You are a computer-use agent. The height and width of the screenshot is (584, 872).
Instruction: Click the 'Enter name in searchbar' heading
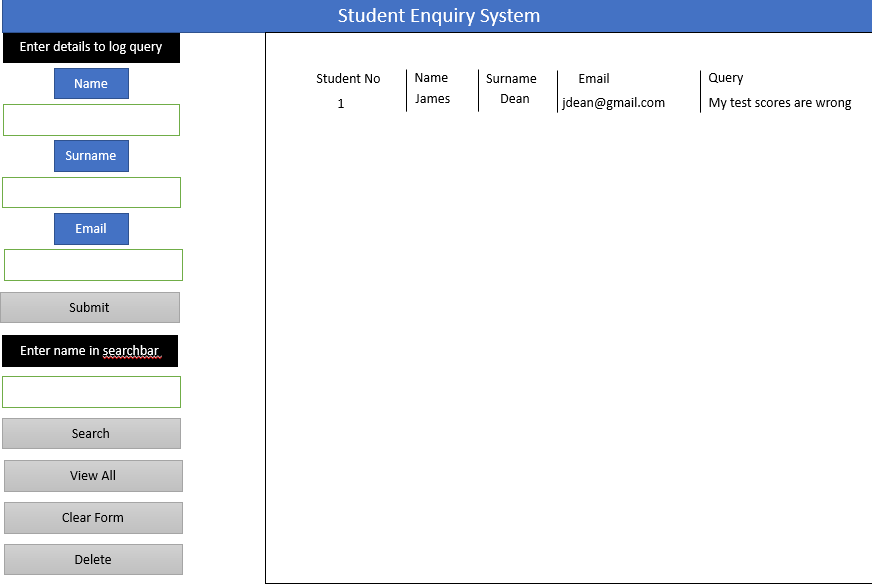90,351
